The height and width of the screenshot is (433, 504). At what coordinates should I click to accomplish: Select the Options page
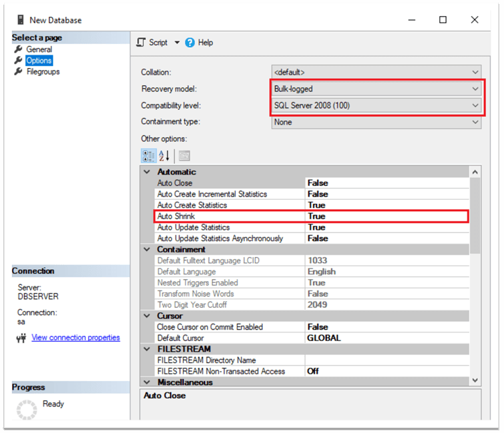pyautogui.click(x=39, y=61)
